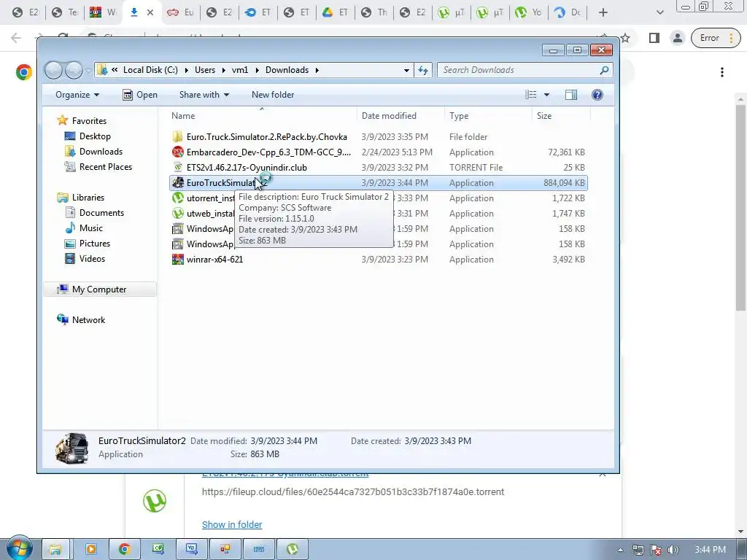Image resolution: width=747 pixels, height=560 pixels.
Task: Sort by Date modified column header
Action: (400, 116)
